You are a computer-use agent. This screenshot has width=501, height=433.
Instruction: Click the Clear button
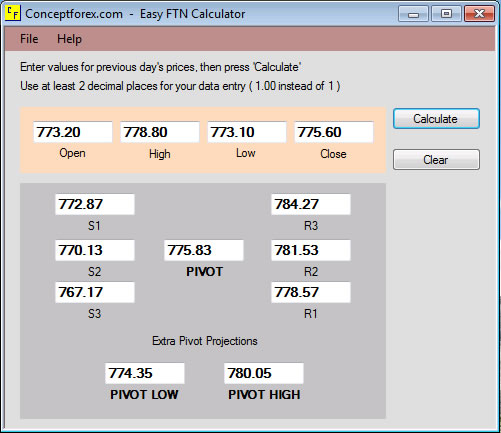(x=436, y=160)
